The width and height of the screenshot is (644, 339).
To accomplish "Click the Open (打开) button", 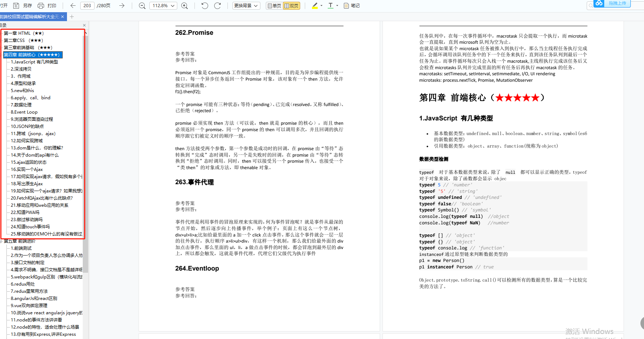I will tap(4, 6).
